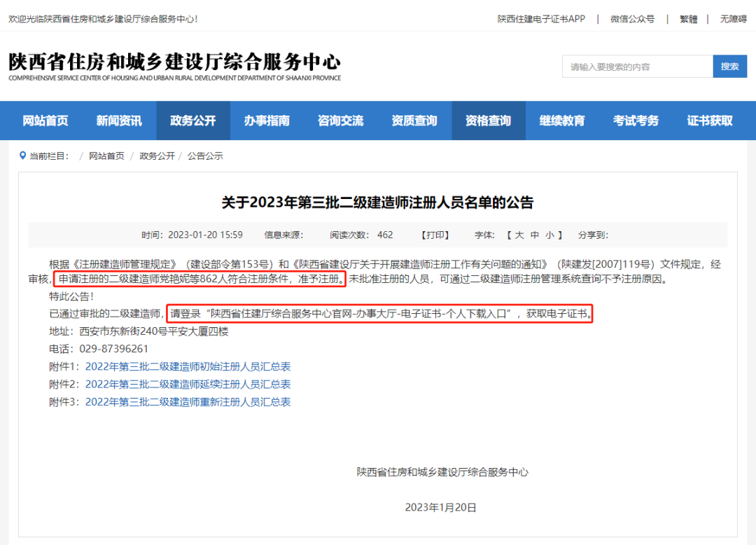This screenshot has height=545, width=756.
Task: Click 陕西住建电子证书APP link at top
Action: click(541, 19)
